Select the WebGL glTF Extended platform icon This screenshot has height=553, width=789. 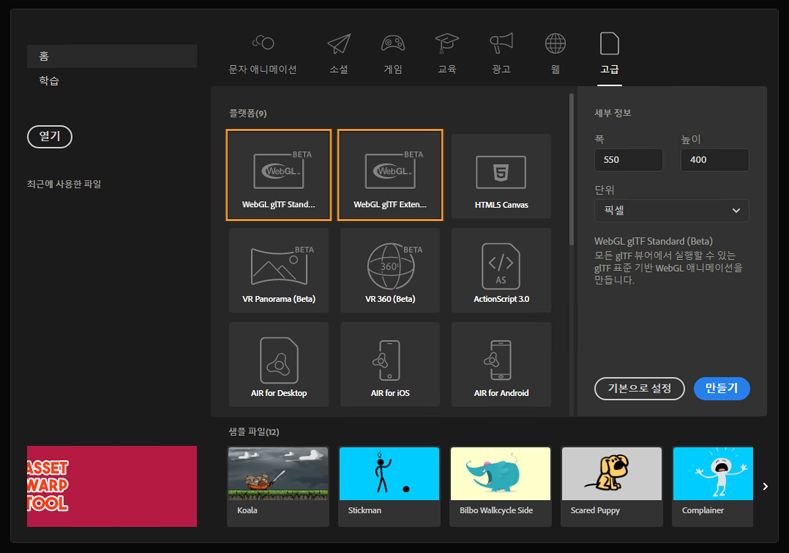tap(390, 175)
